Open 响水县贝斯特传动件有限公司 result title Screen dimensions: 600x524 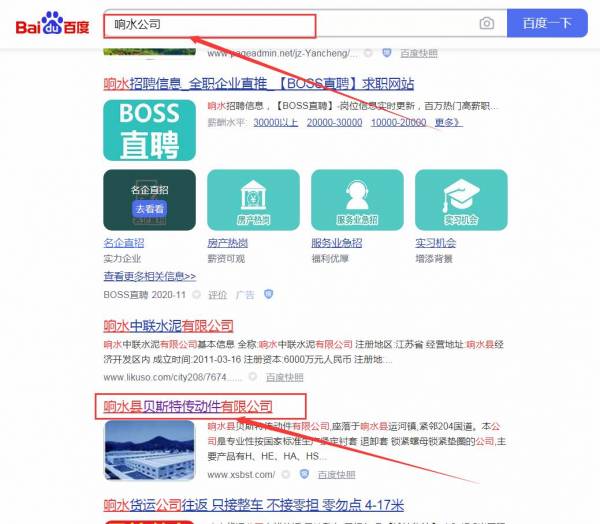188,406
